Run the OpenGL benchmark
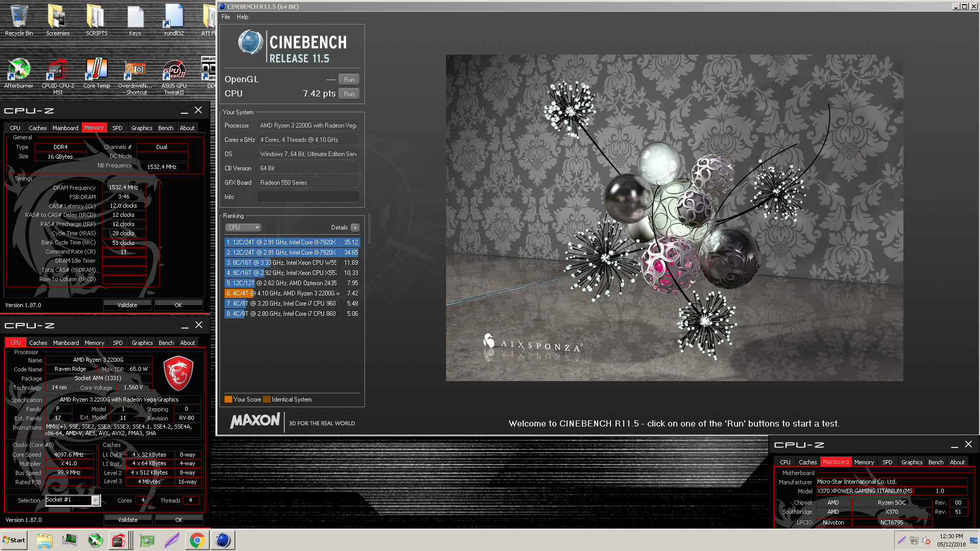This screenshot has height=551, width=980. [349, 80]
